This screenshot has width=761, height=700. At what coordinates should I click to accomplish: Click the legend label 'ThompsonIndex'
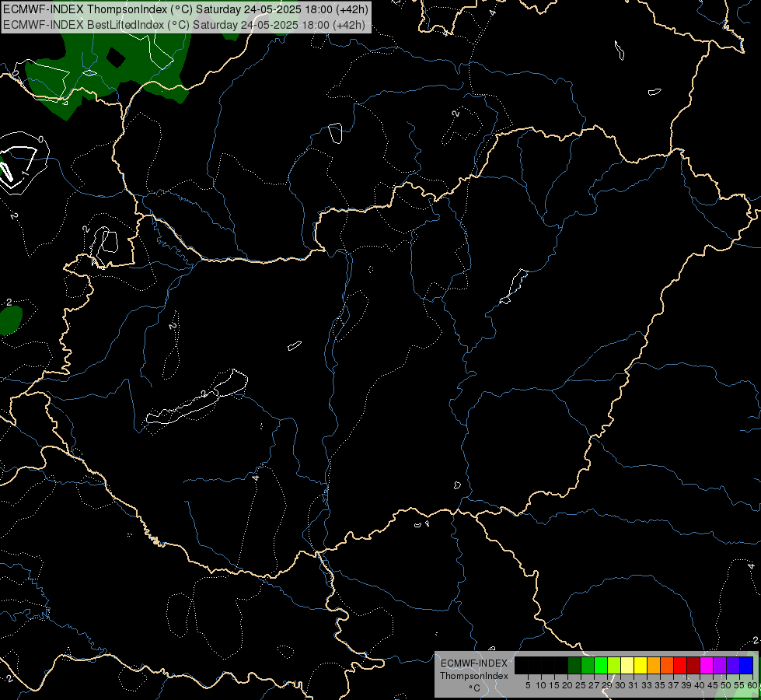[474, 676]
